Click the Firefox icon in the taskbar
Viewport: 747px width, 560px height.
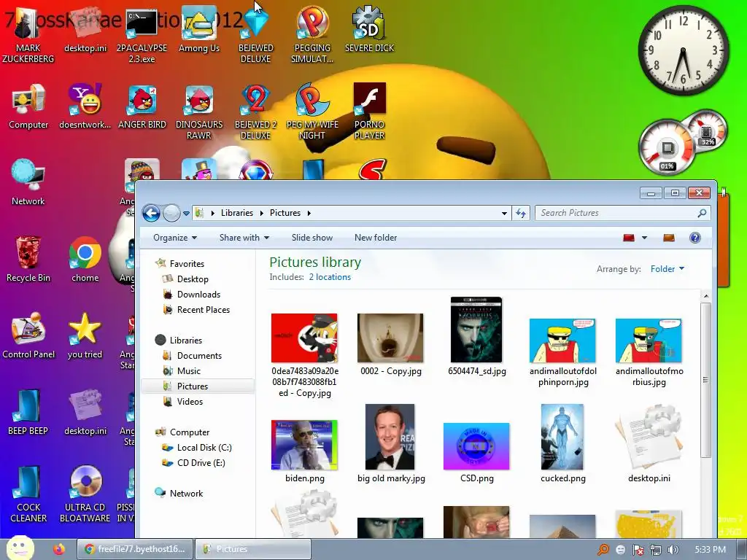pos(59,549)
